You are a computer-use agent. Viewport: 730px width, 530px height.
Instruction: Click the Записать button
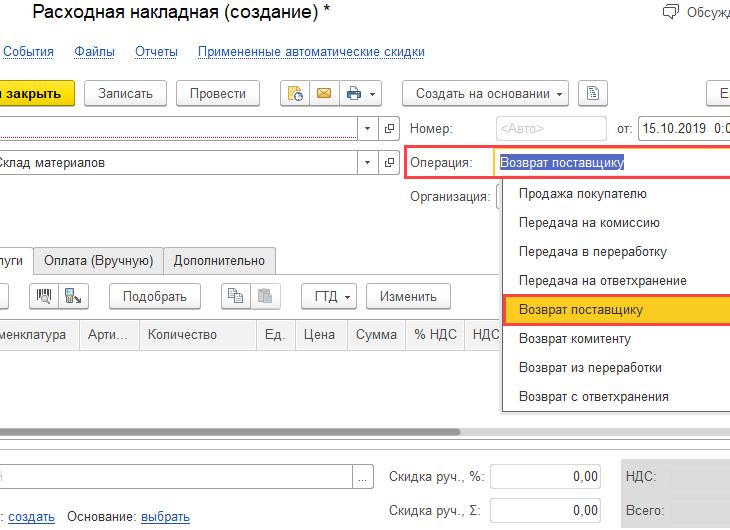[x=125, y=94]
